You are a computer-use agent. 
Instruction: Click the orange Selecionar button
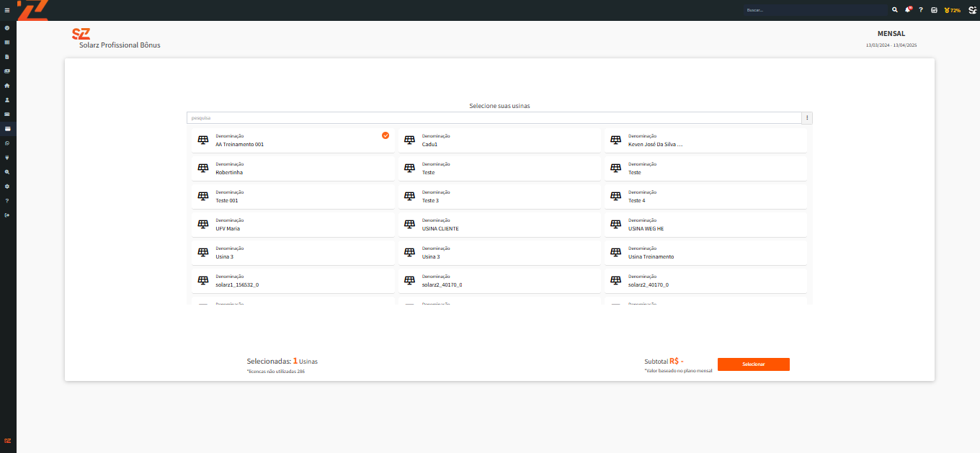pyautogui.click(x=753, y=364)
